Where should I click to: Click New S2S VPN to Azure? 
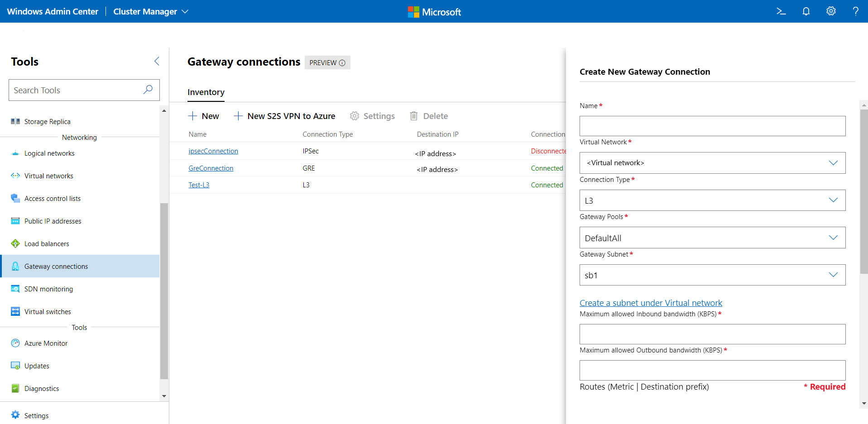pyautogui.click(x=285, y=116)
